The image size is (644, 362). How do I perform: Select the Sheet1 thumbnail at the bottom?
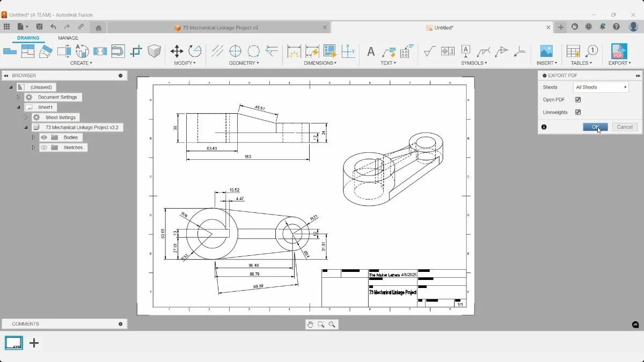(x=13, y=343)
